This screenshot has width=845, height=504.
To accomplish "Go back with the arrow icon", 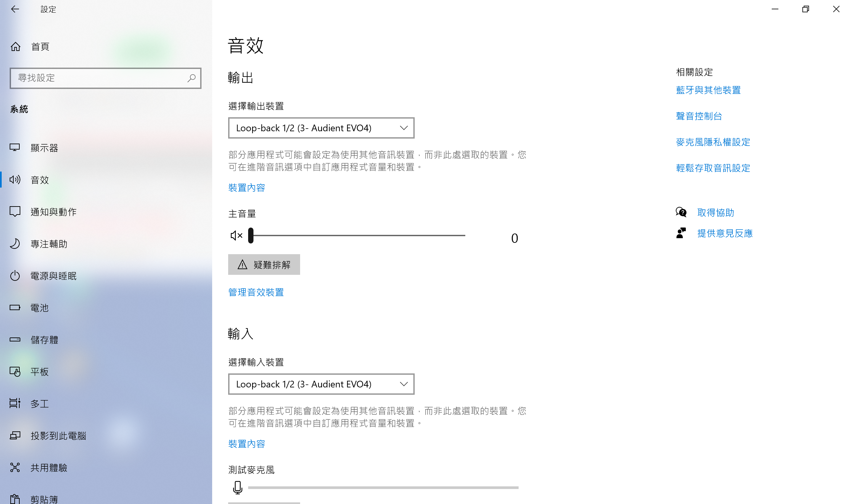I will 15,9.
